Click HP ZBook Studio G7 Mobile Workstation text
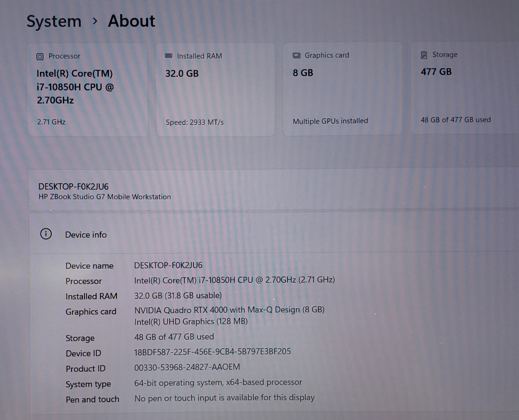Viewport: 519px width, 420px height. point(104,197)
